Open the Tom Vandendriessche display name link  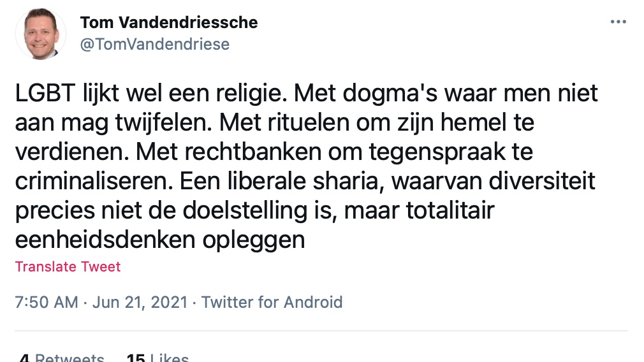[x=169, y=22]
